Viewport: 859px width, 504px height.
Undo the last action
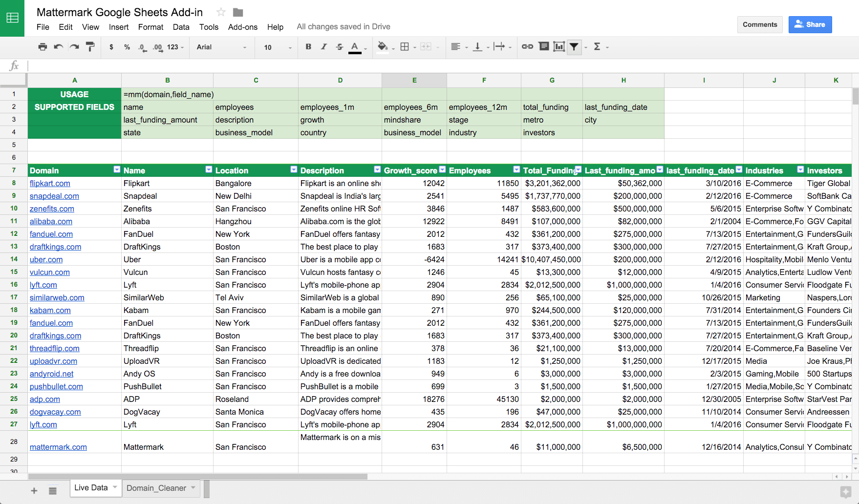(58, 47)
